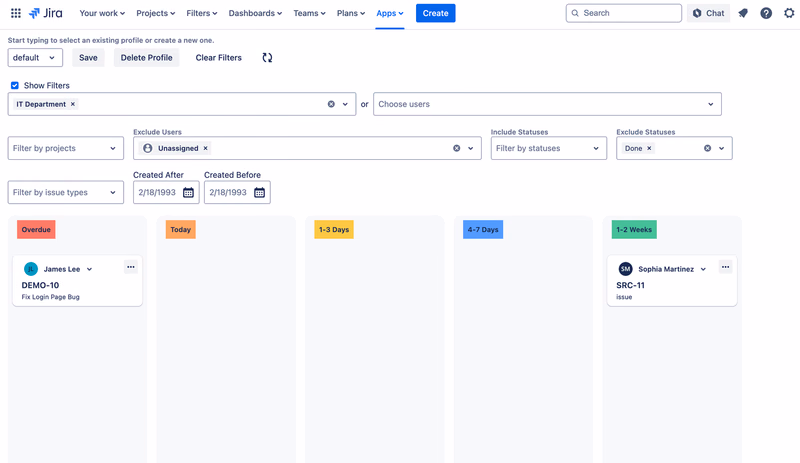Remove the Done status tag
The height and width of the screenshot is (463, 800).
[x=649, y=148]
